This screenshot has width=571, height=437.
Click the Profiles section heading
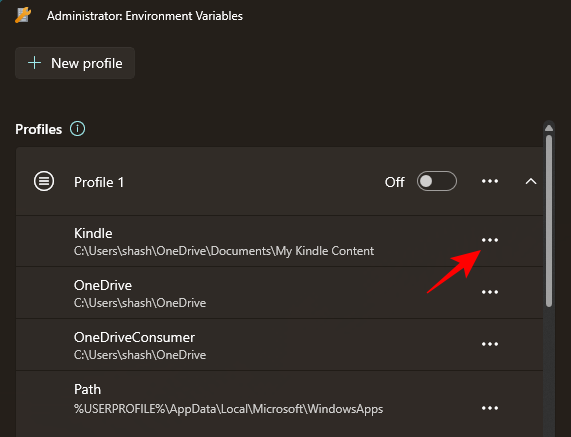coord(39,129)
